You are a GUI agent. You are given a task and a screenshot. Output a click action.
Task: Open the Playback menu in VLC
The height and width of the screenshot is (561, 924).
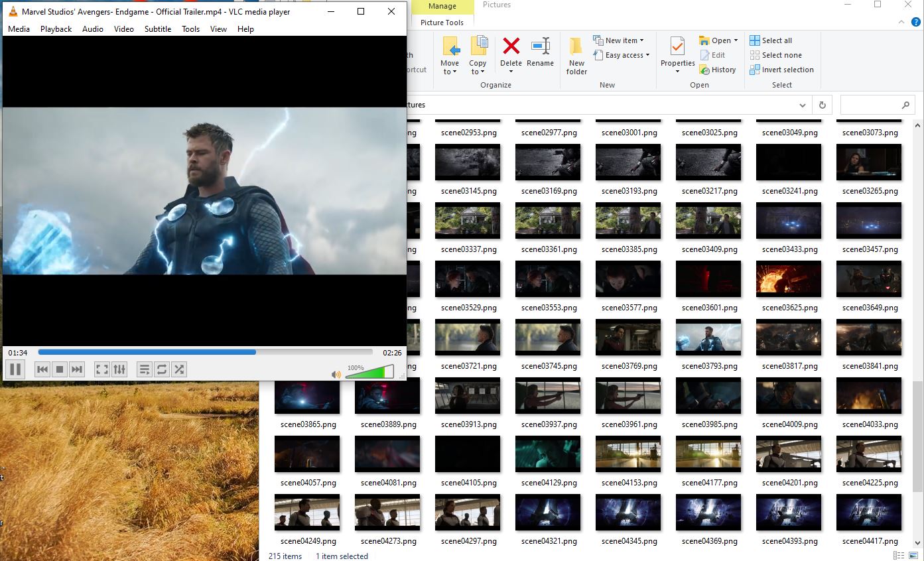[x=56, y=29]
